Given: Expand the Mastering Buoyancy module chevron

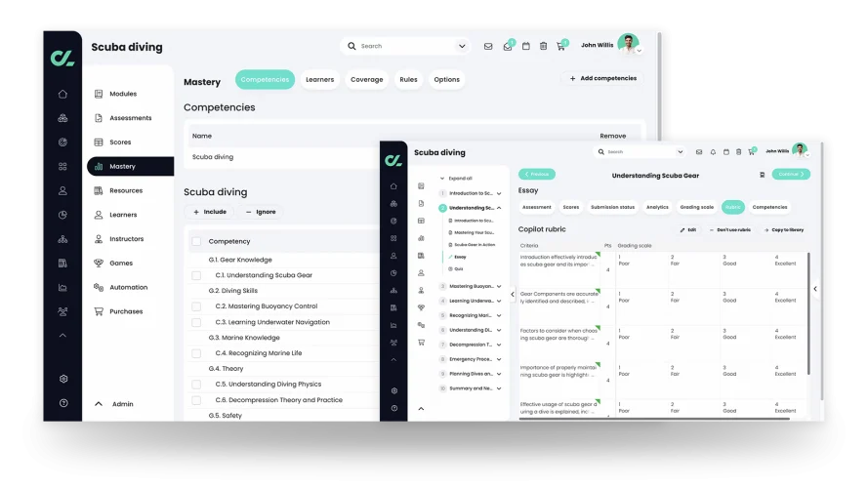Looking at the screenshot, I should (x=499, y=287).
